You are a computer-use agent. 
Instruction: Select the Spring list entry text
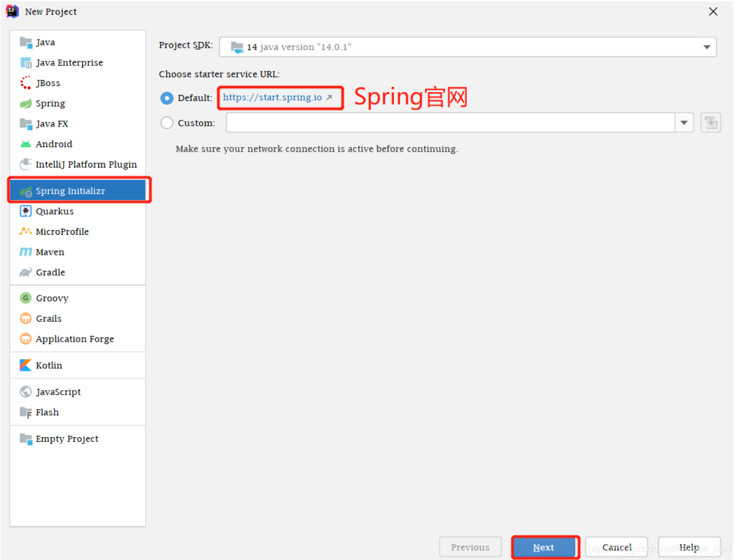pos(50,103)
